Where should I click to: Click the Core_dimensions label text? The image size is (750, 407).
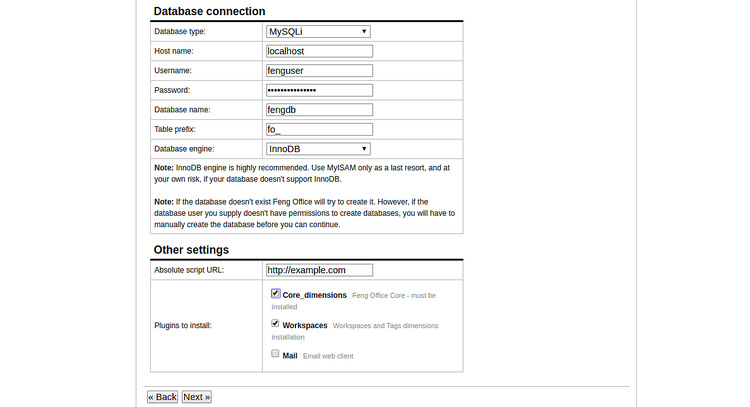tap(314, 296)
